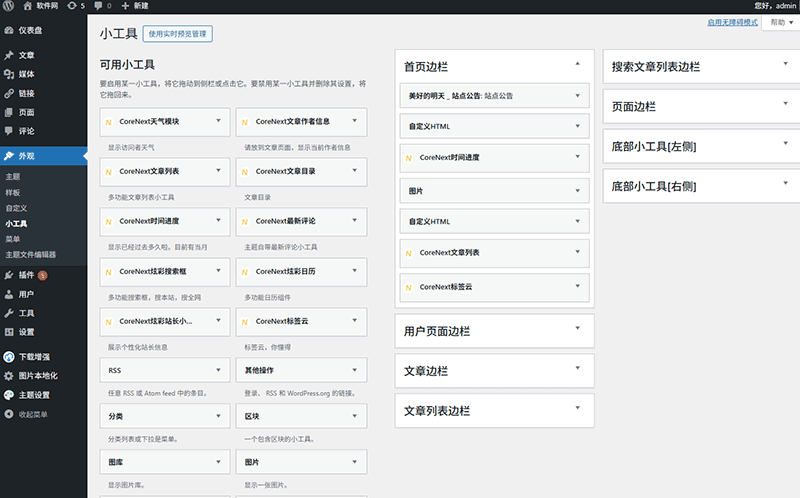Viewport: 800px width, 498px height.
Task: Open 媒体 media icon in sidebar
Action: [9, 74]
